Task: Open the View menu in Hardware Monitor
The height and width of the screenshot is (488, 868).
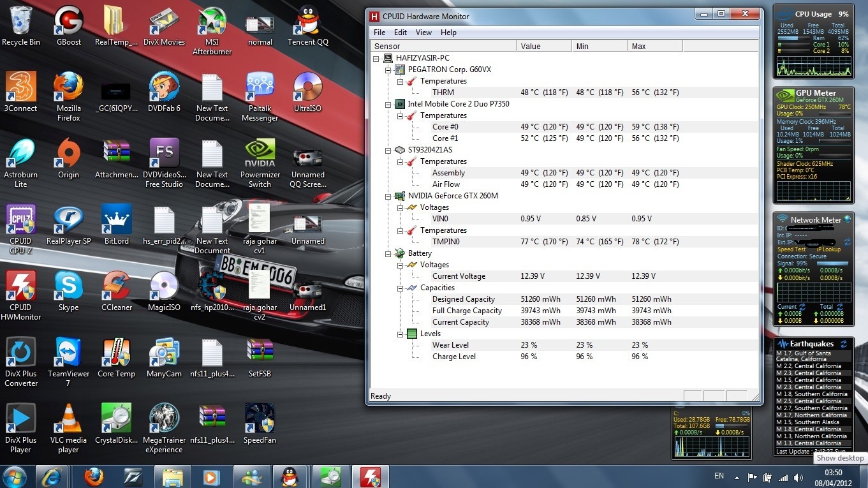Action: pyautogui.click(x=423, y=33)
